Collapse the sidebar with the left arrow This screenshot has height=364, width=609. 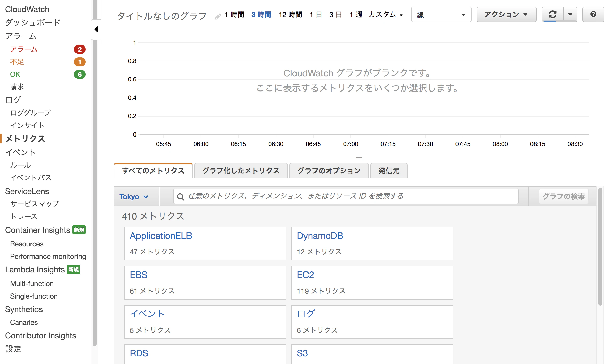96,29
